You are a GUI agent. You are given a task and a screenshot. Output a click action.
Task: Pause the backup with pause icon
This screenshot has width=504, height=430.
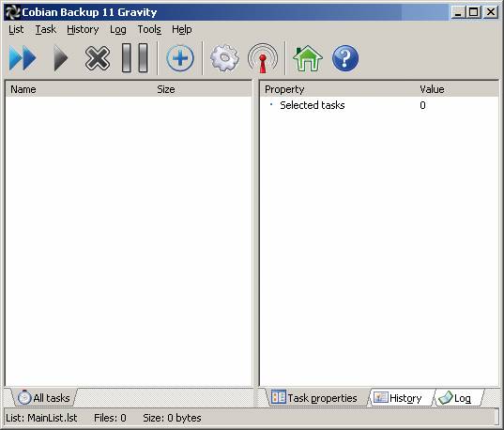tap(135, 58)
